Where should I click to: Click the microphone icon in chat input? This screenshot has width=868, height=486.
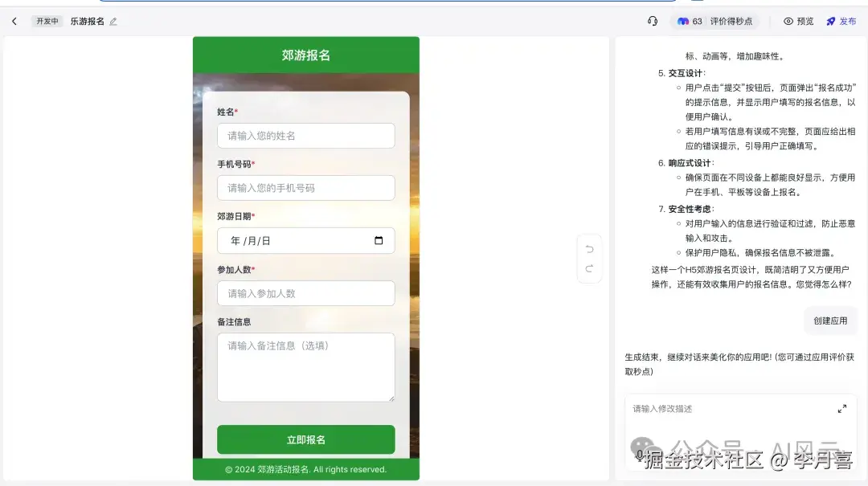click(640, 455)
